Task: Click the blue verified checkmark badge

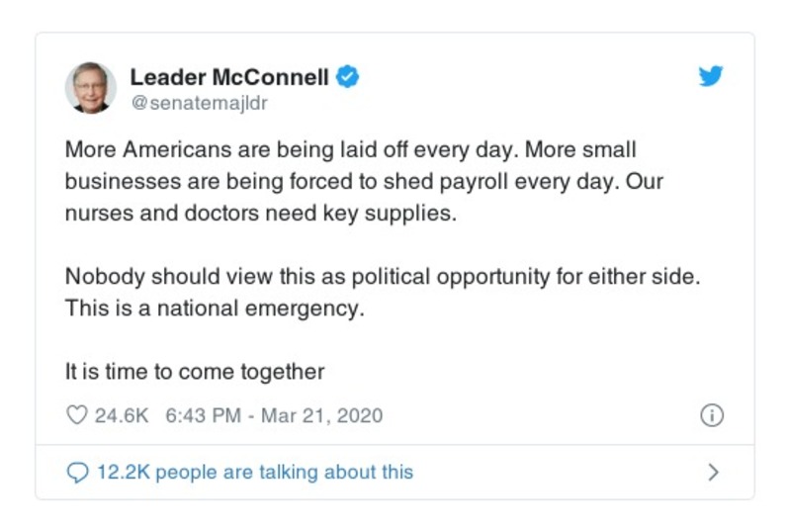Action: pyautogui.click(x=347, y=77)
